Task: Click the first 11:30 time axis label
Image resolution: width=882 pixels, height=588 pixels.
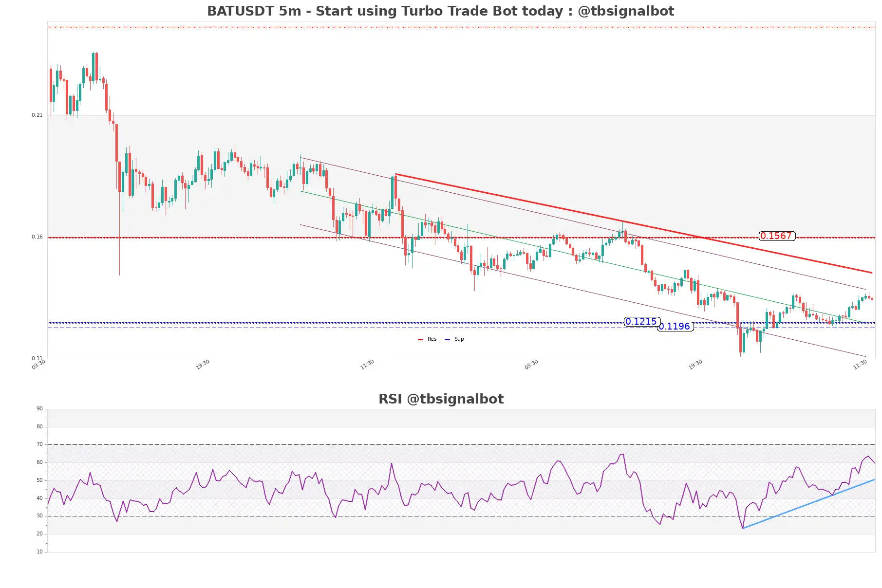Action: [367, 365]
